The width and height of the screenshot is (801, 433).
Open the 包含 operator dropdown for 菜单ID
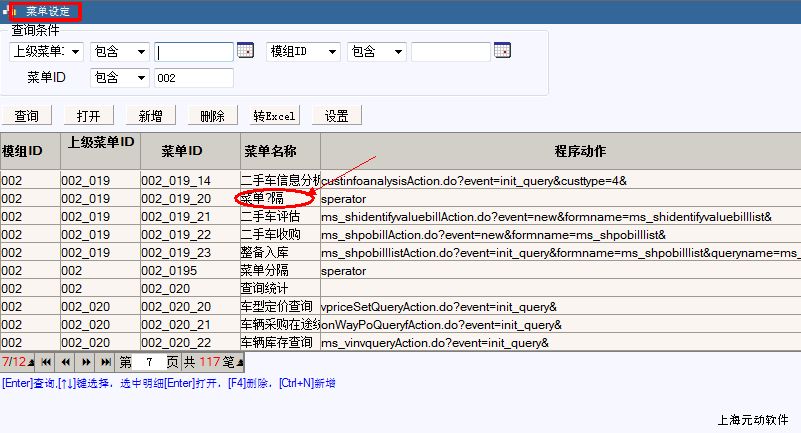tap(119, 78)
